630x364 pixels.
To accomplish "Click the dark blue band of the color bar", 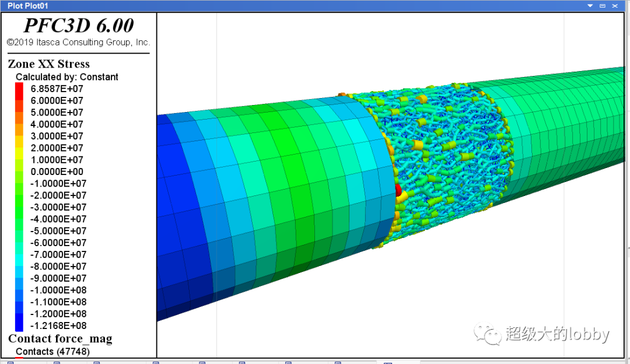I will coord(19,321).
